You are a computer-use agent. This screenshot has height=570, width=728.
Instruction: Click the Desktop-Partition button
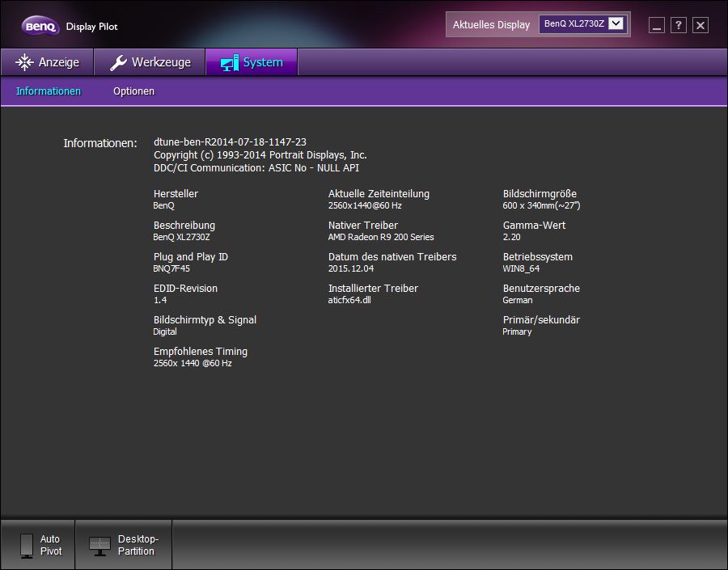pos(124,545)
